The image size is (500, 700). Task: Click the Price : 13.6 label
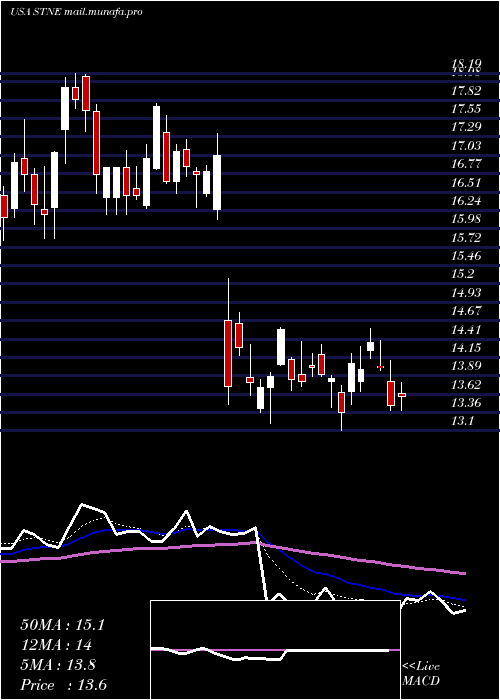pos(63,685)
